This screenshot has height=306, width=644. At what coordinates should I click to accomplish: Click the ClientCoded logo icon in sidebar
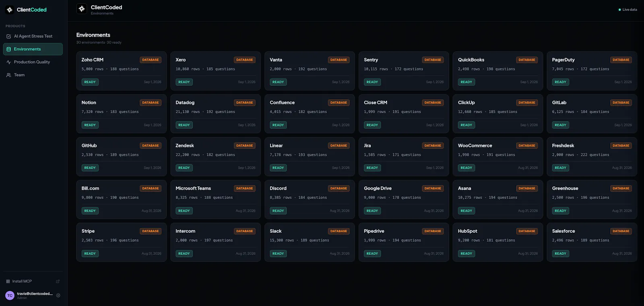[x=10, y=10]
